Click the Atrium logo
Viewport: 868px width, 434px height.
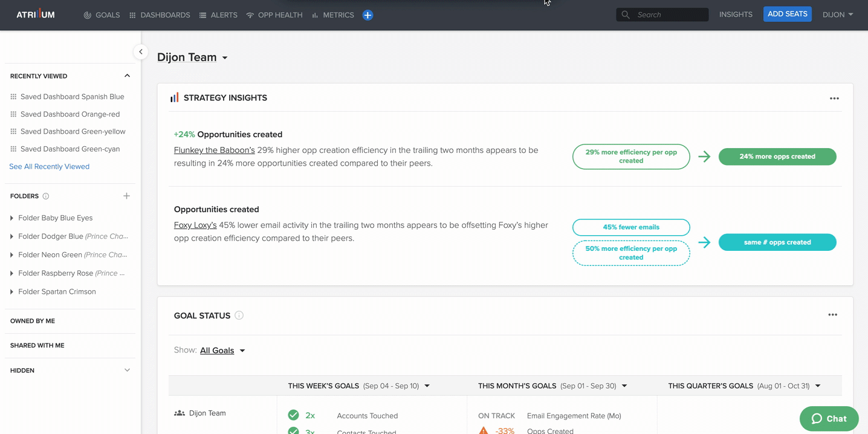(36, 15)
